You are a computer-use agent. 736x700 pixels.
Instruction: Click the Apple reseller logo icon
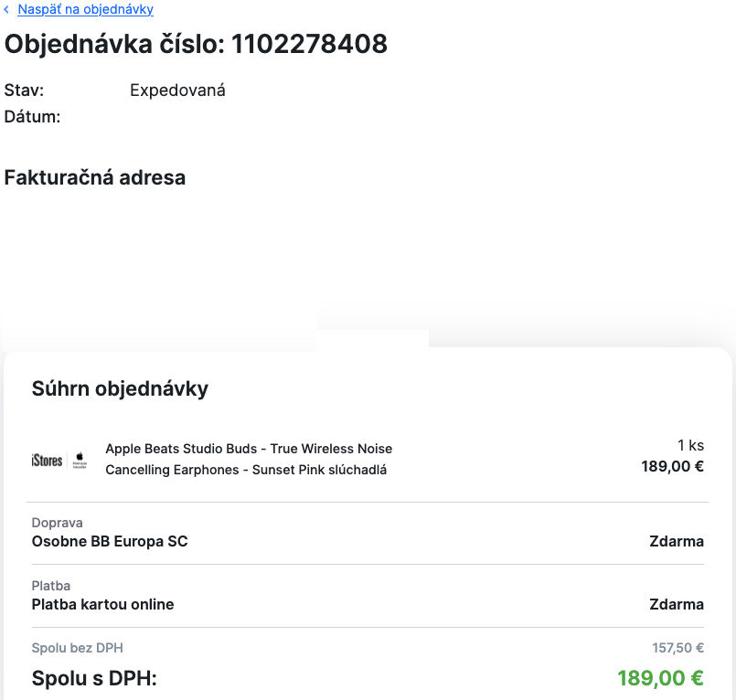[80, 460]
